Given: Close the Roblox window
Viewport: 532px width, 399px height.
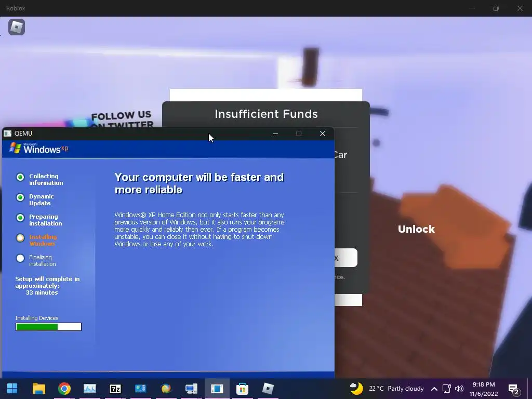Looking at the screenshot, I should (520, 8).
